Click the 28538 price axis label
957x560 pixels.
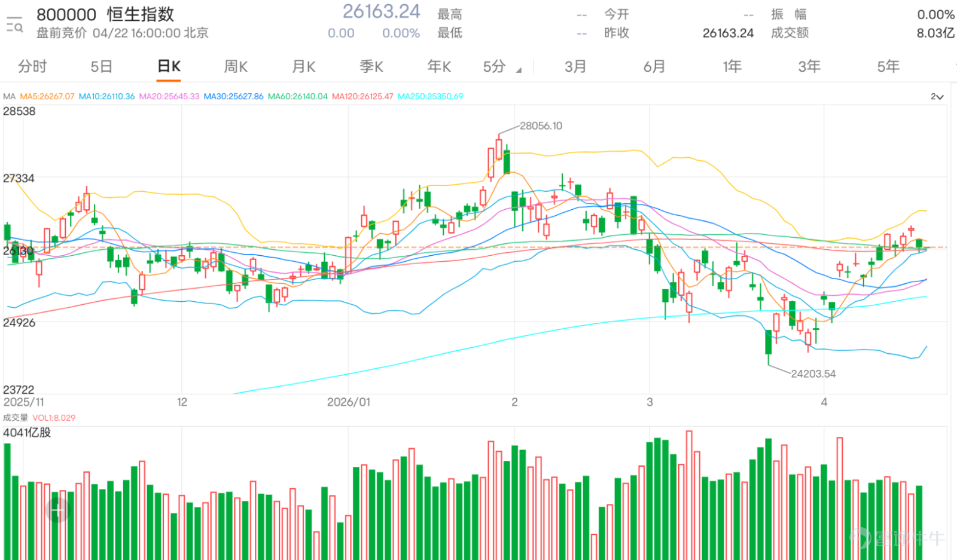19,112
